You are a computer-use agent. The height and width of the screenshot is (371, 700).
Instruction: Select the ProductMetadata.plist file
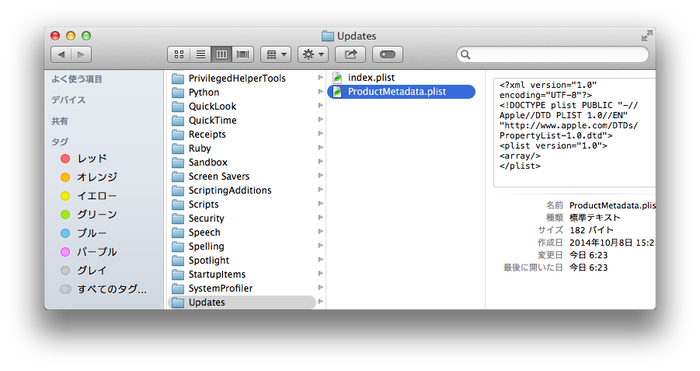tap(401, 92)
